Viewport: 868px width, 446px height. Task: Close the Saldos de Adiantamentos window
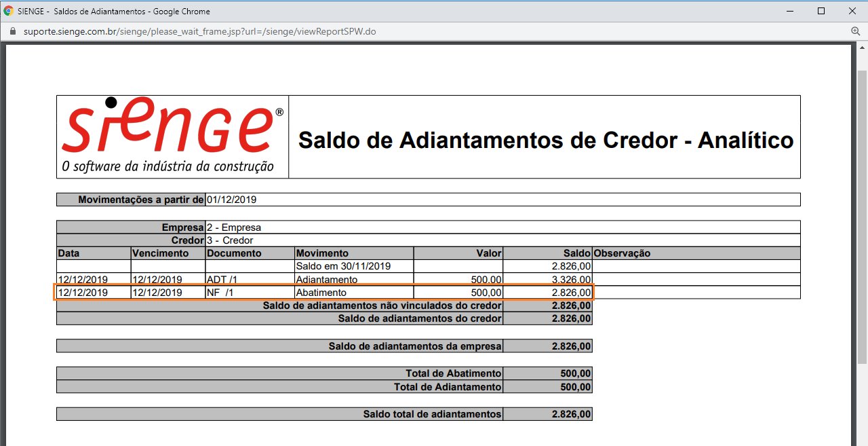pyautogui.click(x=852, y=11)
